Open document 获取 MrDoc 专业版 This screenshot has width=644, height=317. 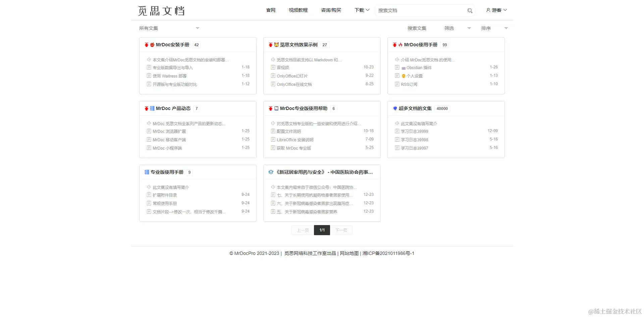point(294,148)
